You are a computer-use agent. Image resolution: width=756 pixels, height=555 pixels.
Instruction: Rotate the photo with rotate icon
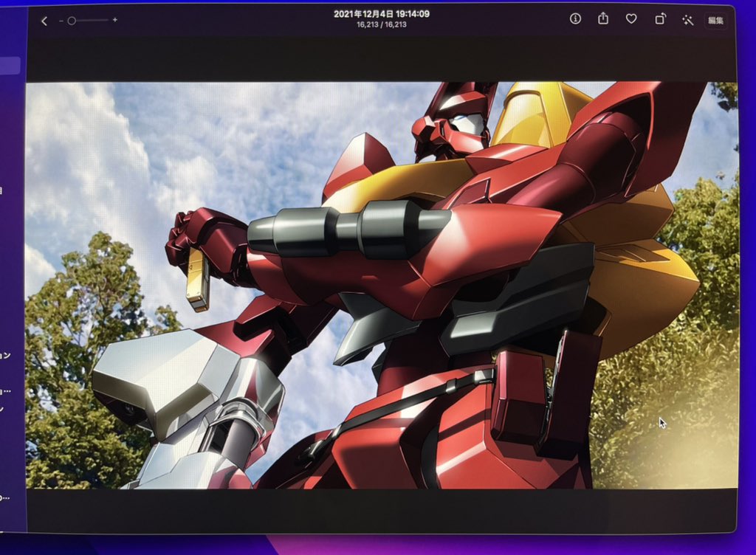tap(660, 18)
